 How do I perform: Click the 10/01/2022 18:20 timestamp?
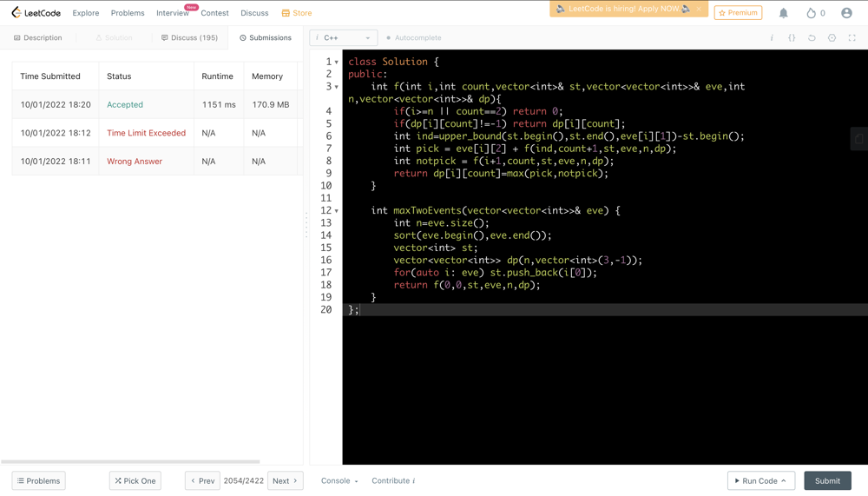point(56,105)
